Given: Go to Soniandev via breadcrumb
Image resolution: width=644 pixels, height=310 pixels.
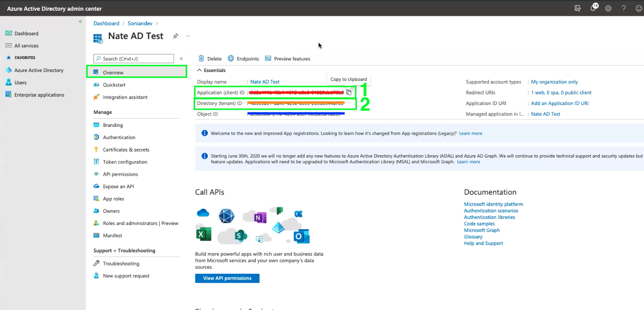Looking at the screenshot, I should click(x=140, y=23).
